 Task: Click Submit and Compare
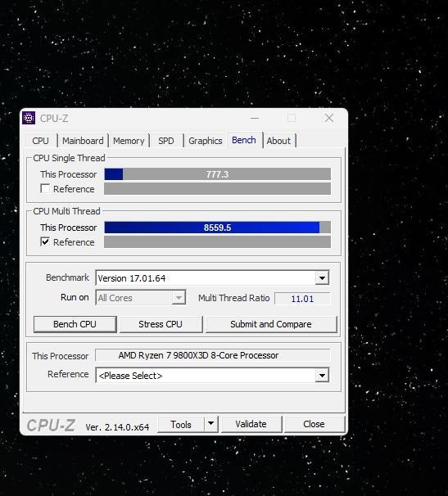pyautogui.click(x=271, y=324)
